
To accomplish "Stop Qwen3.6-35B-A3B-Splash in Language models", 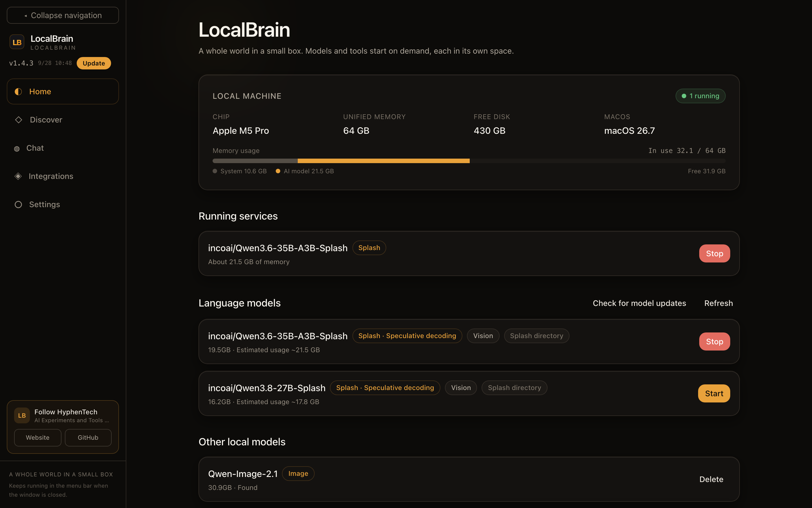I will point(714,341).
